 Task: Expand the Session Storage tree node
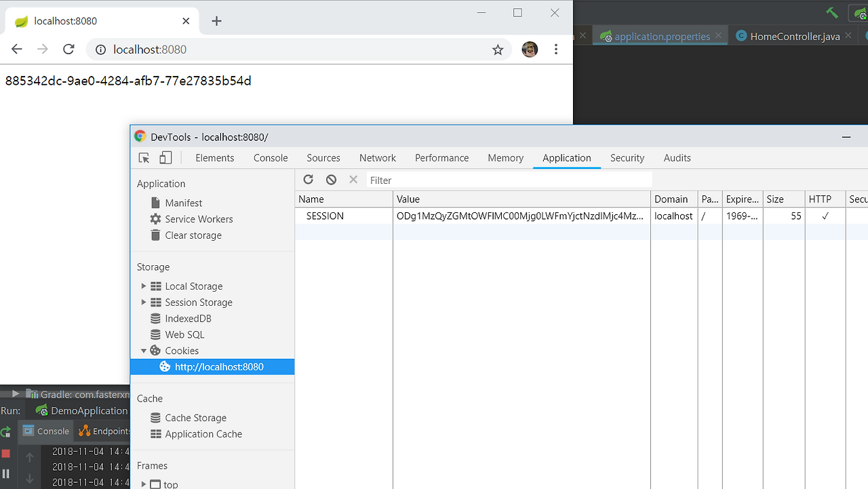coord(143,302)
